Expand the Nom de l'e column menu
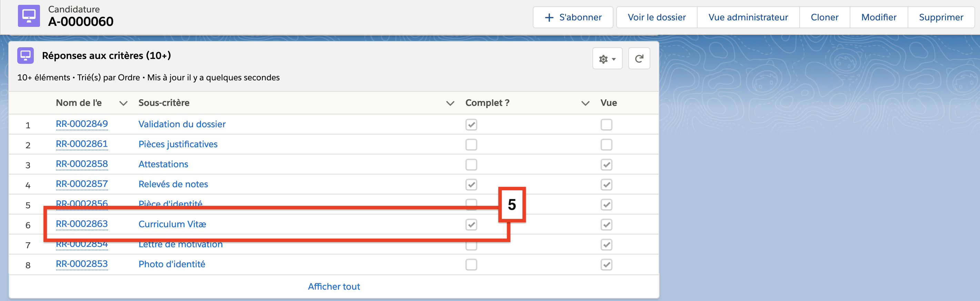The image size is (980, 301). point(123,103)
